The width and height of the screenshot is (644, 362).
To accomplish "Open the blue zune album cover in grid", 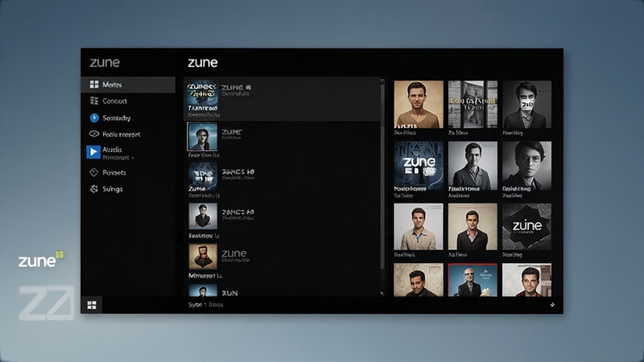I will point(419,166).
